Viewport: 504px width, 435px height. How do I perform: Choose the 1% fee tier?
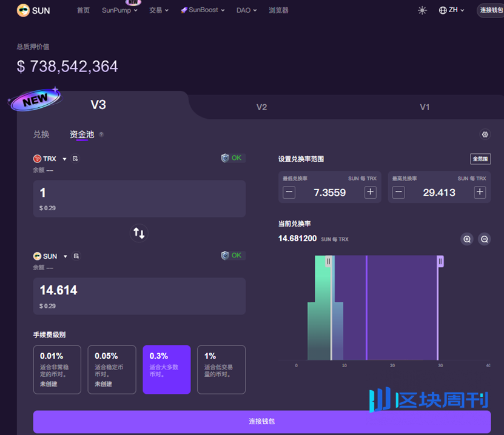click(x=221, y=370)
